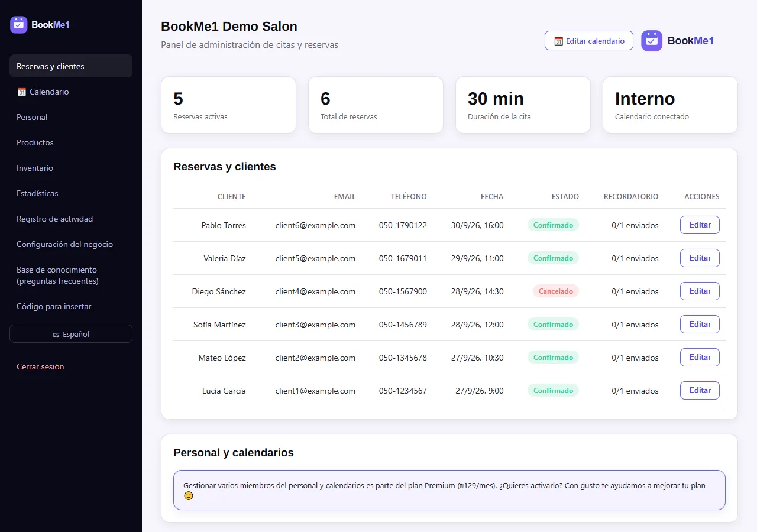Image resolution: width=757 pixels, height=532 pixels.
Task: Edit Valeria Díaz reservation
Action: (x=700, y=258)
